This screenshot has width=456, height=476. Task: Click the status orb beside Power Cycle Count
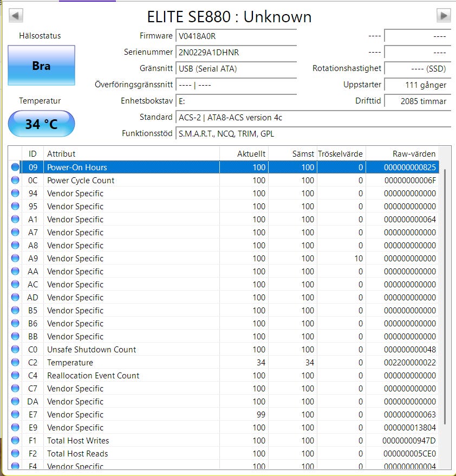coord(15,180)
